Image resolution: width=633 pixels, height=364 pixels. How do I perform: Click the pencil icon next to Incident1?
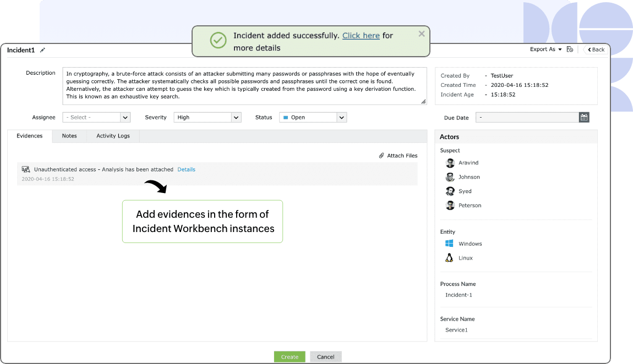click(42, 50)
